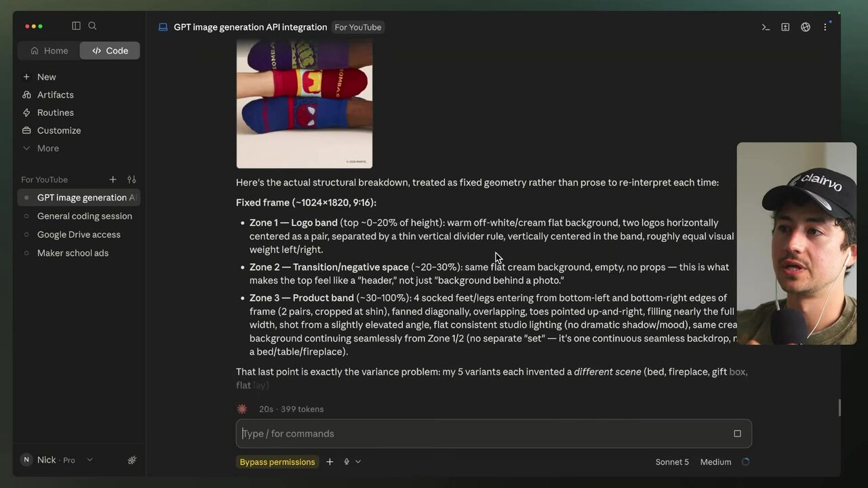
Task: Click the bottom-left sidebar burst icon
Action: [x=132, y=460]
